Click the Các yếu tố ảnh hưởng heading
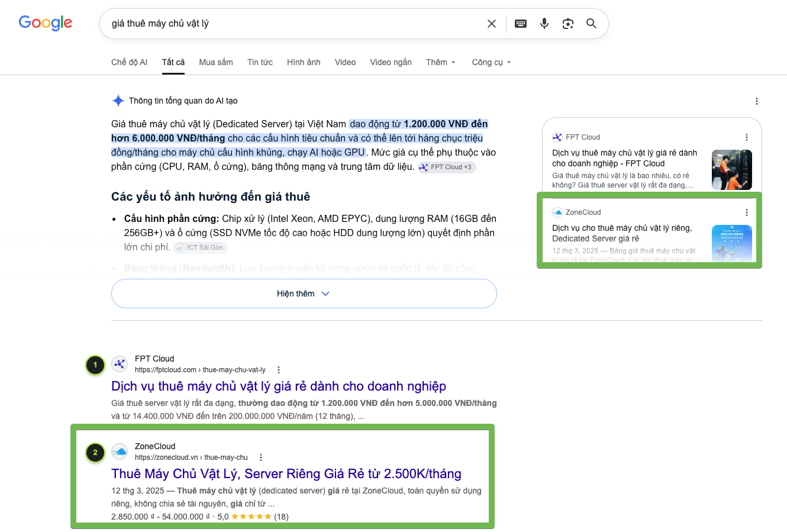This screenshot has height=532, width=787. [211, 196]
